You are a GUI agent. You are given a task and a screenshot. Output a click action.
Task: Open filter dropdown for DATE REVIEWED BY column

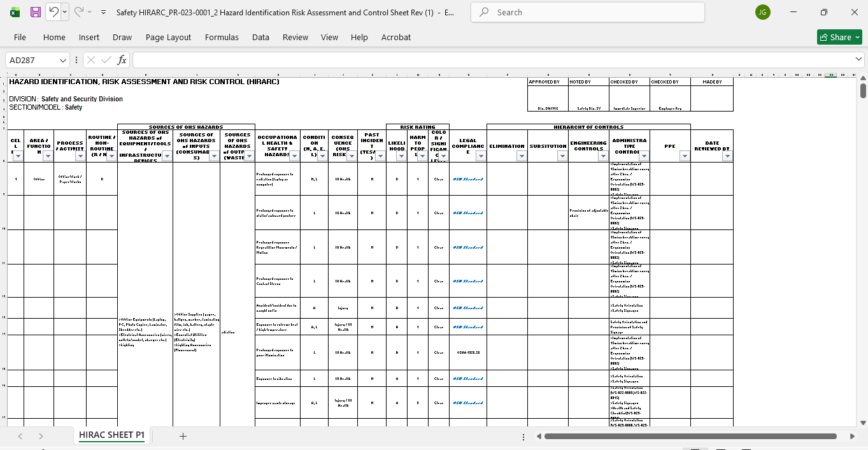(x=727, y=156)
